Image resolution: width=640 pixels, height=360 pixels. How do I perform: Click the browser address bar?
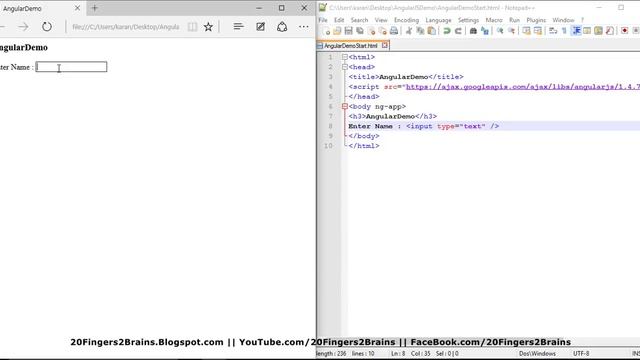click(126, 27)
